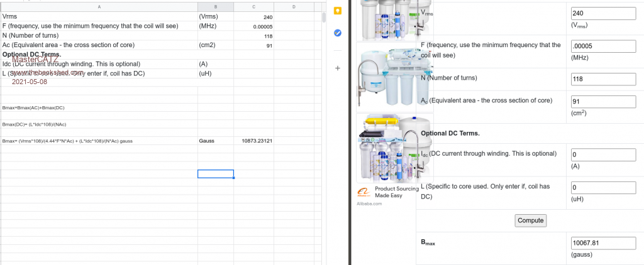
Task: Click the L inductance uH input field
Action: (x=603, y=187)
